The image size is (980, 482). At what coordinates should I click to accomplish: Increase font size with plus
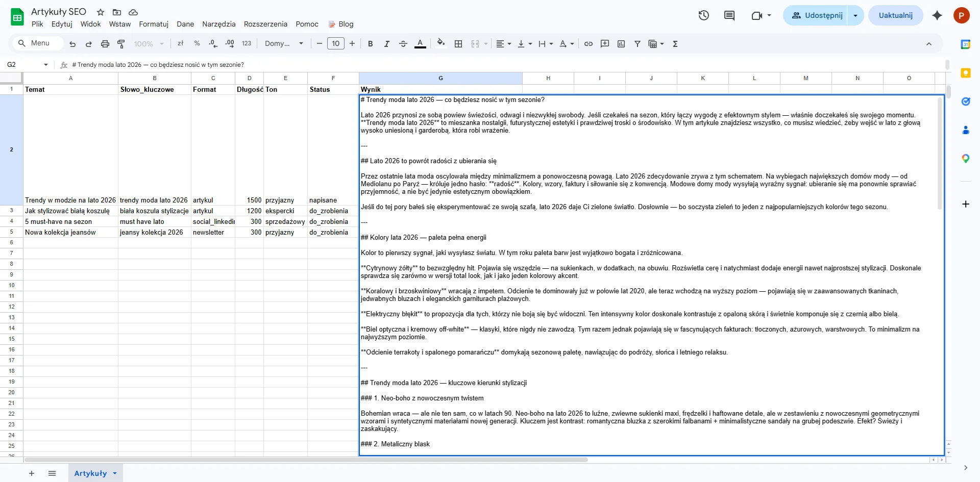(352, 44)
